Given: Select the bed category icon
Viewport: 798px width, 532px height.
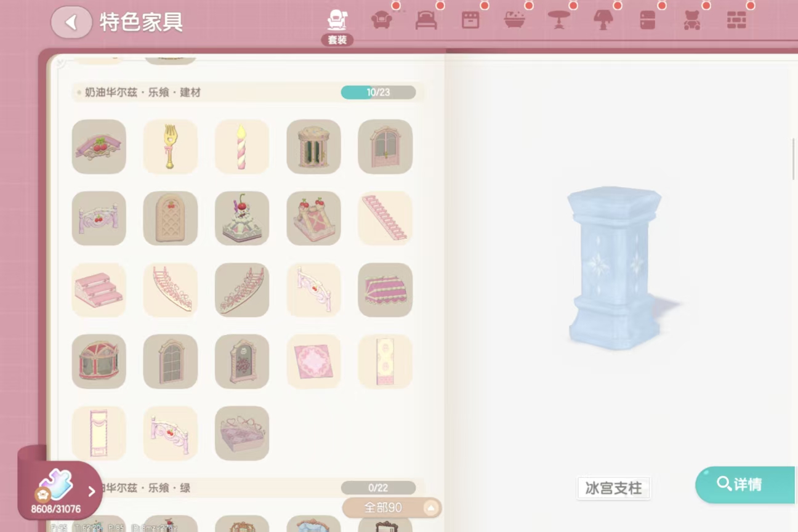Looking at the screenshot, I should coord(426,20).
